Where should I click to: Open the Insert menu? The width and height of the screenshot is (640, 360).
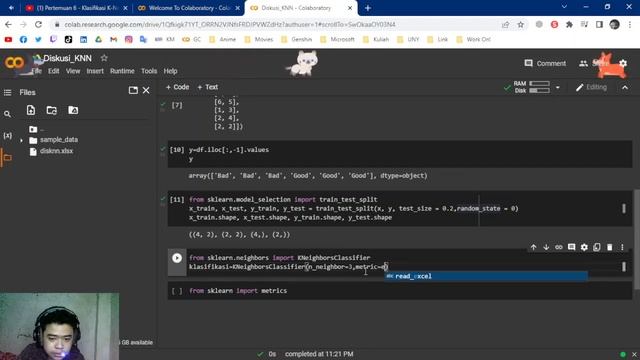pos(95,71)
